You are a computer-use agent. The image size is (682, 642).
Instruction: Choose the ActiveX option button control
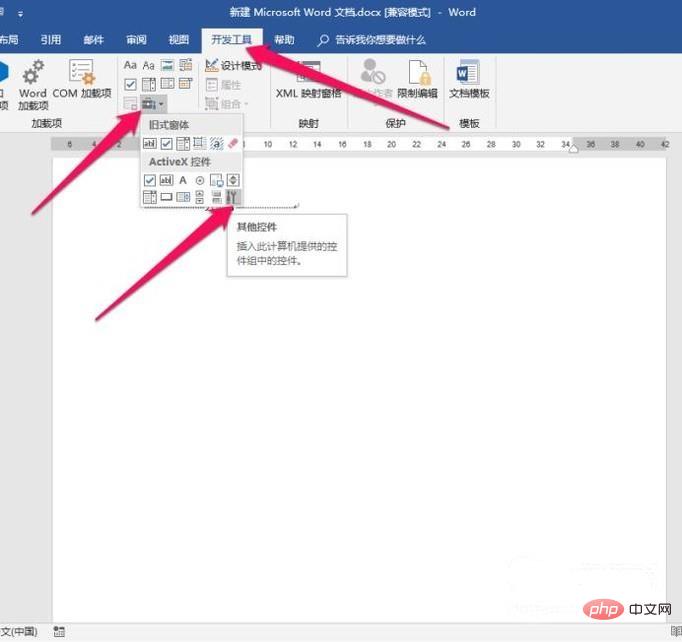199,180
